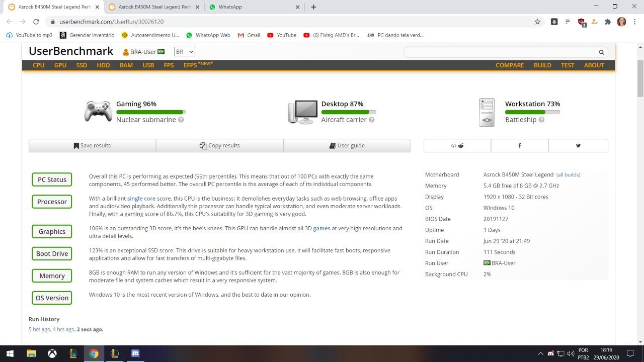The height and width of the screenshot is (362, 644).
Task: Open the BR country dropdown
Action: point(184,52)
